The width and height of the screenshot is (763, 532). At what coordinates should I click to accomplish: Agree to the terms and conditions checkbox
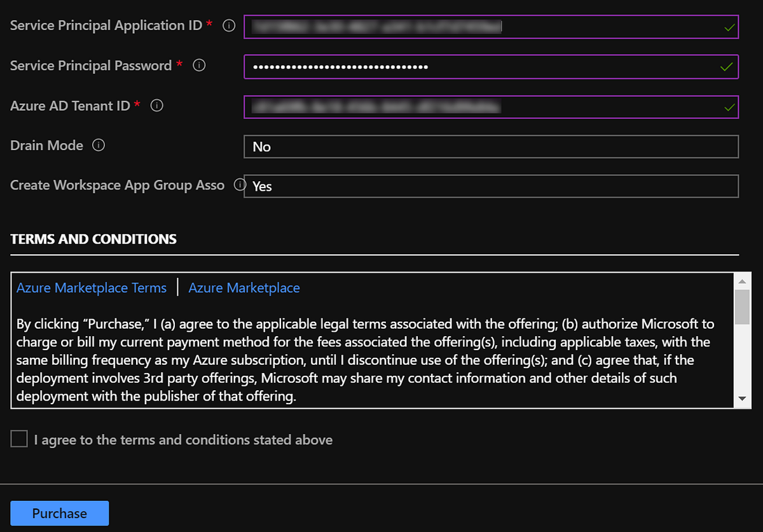coord(19,439)
